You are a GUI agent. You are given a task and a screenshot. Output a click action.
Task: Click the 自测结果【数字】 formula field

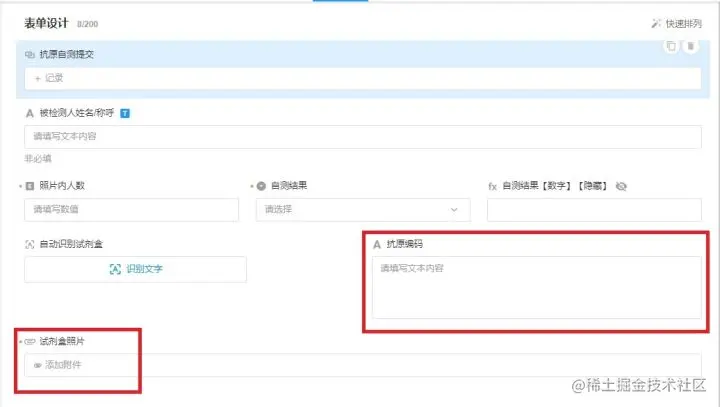[x=594, y=210]
